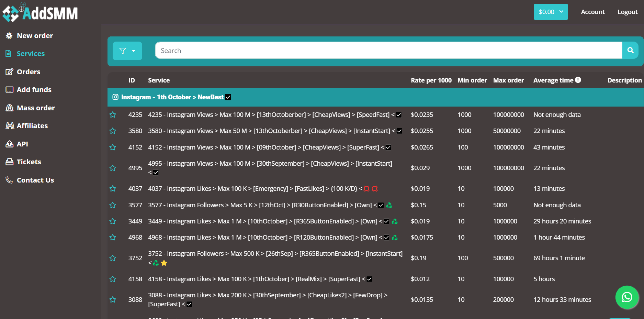
Task: Open New order from the sidebar
Action: (35, 36)
